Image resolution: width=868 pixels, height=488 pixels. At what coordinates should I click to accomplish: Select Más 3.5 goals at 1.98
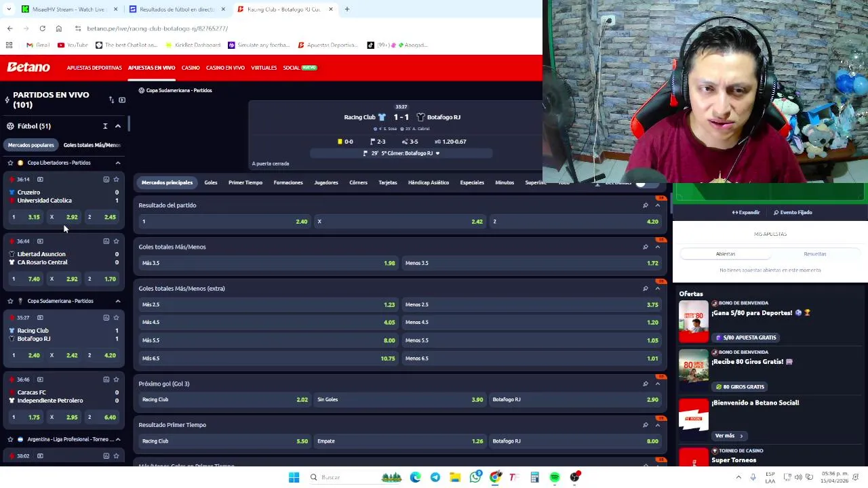pos(268,263)
